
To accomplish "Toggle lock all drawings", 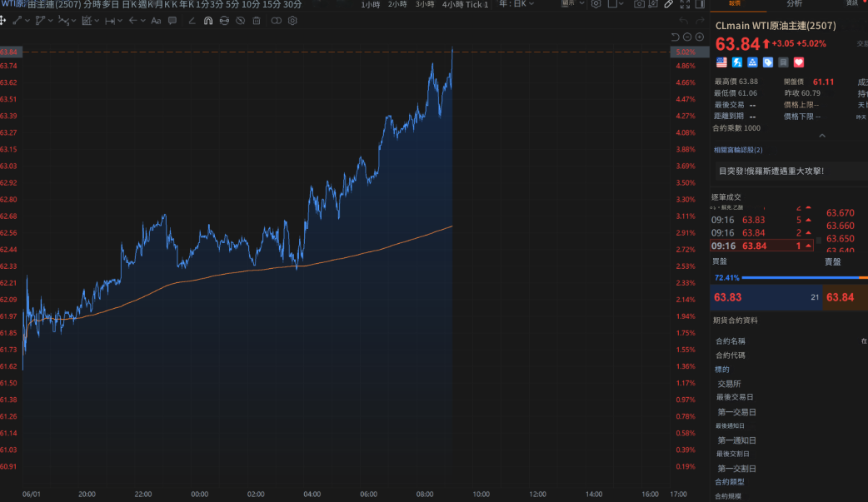I will 224,21.
